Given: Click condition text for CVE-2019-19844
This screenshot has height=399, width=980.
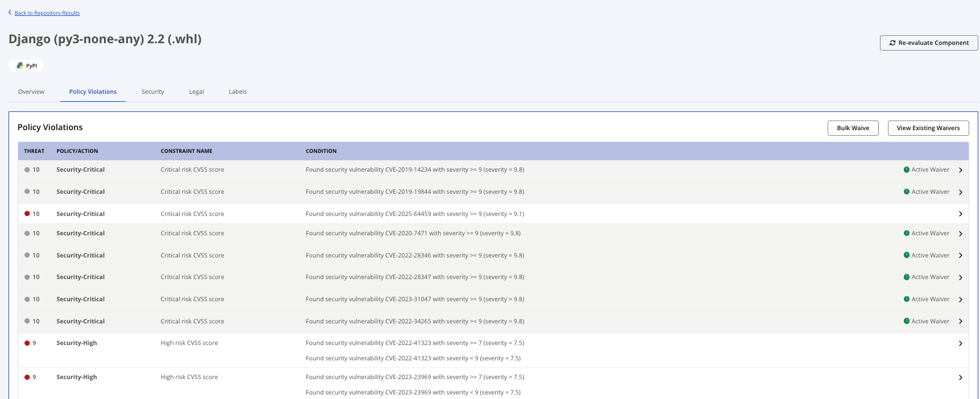Looking at the screenshot, I should tap(415, 192).
